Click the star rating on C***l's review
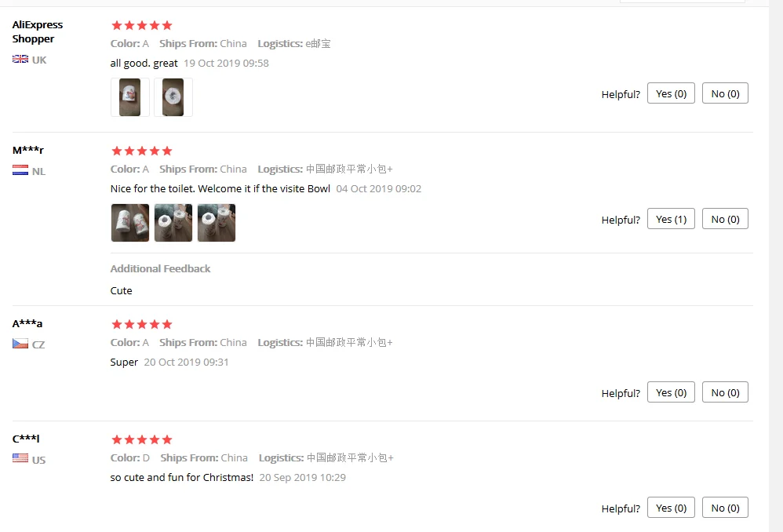The image size is (783, 532). point(142,439)
